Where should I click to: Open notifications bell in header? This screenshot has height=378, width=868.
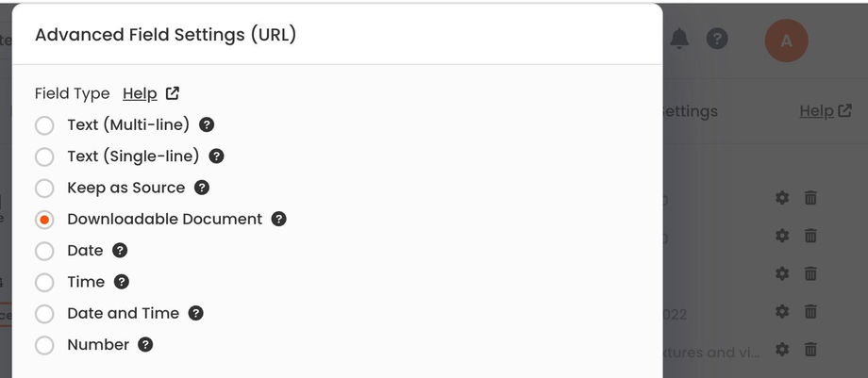679,39
